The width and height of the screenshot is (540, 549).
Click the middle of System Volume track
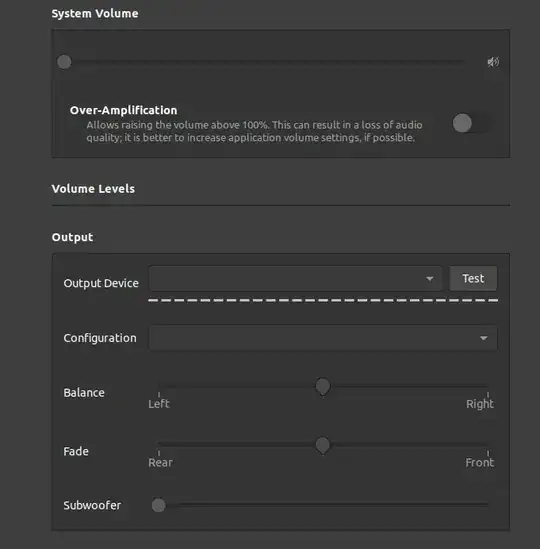[264, 62]
